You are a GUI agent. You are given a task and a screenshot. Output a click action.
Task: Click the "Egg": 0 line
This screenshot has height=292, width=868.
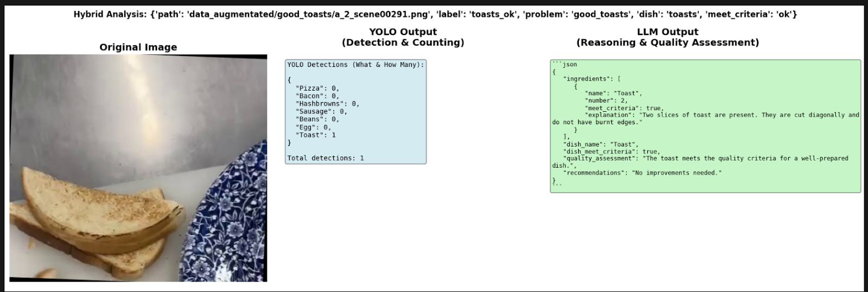pos(313,127)
